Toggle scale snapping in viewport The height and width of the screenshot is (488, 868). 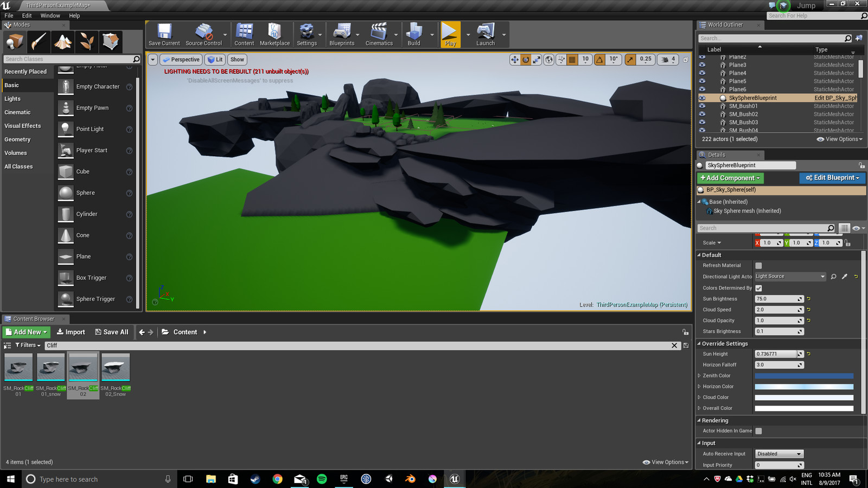(630, 60)
